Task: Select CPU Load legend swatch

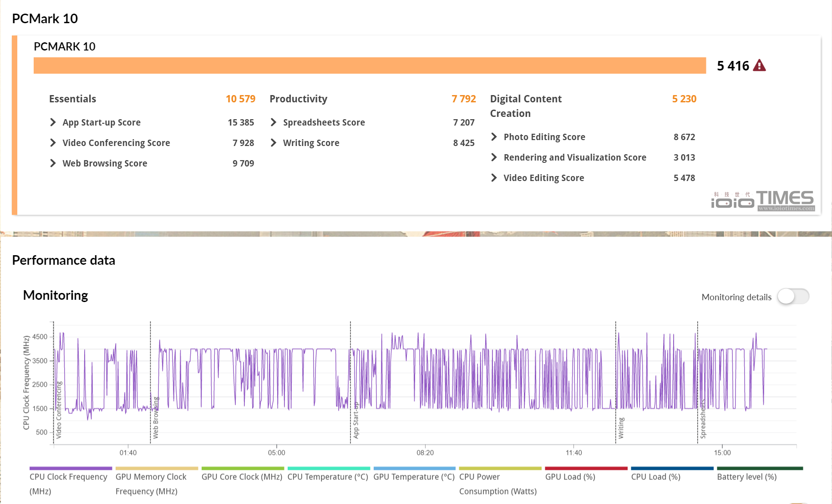Action: 672,468
